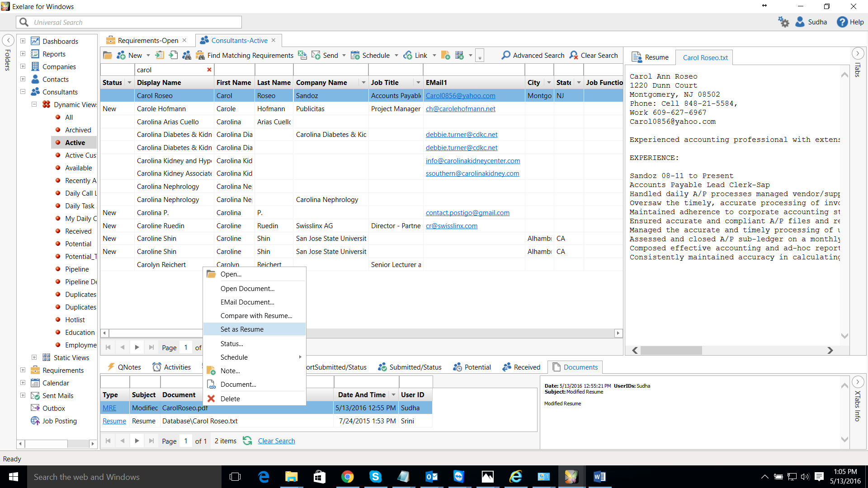The width and height of the screenshot is (868, 488).
Task: Expand the Static Views node
Action: [x=34, y=357]
